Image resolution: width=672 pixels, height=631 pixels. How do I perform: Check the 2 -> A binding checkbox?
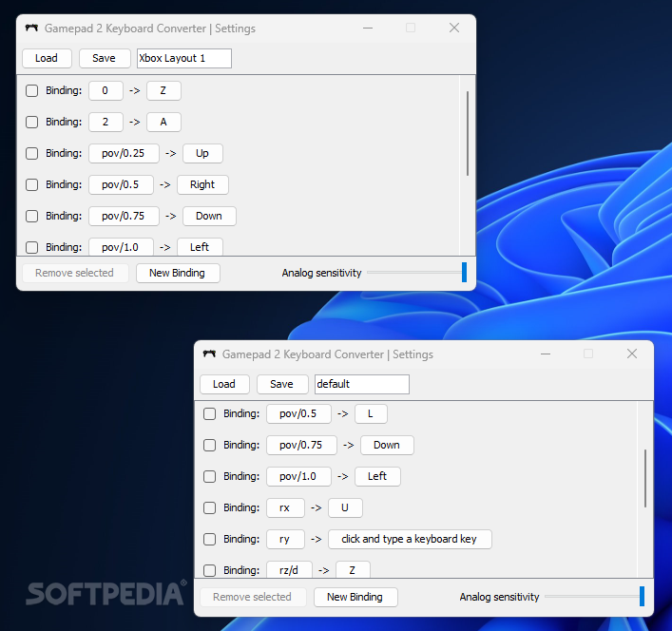point(31,122)
